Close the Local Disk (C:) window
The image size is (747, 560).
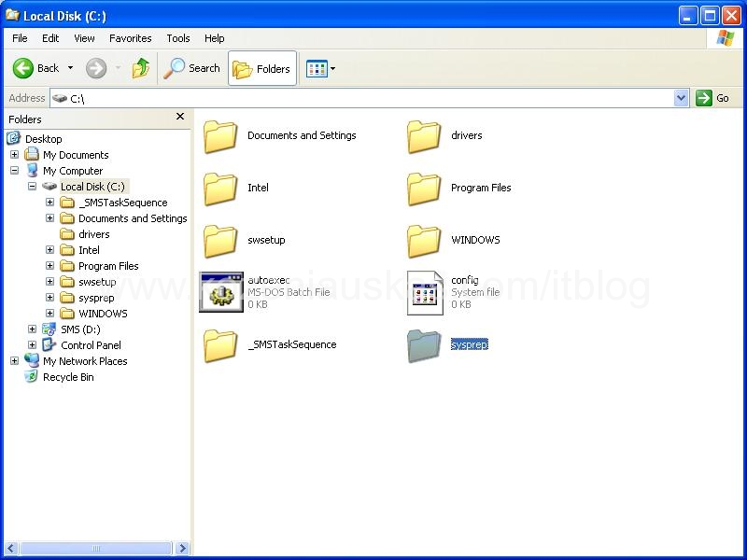[x=731, y=16]
